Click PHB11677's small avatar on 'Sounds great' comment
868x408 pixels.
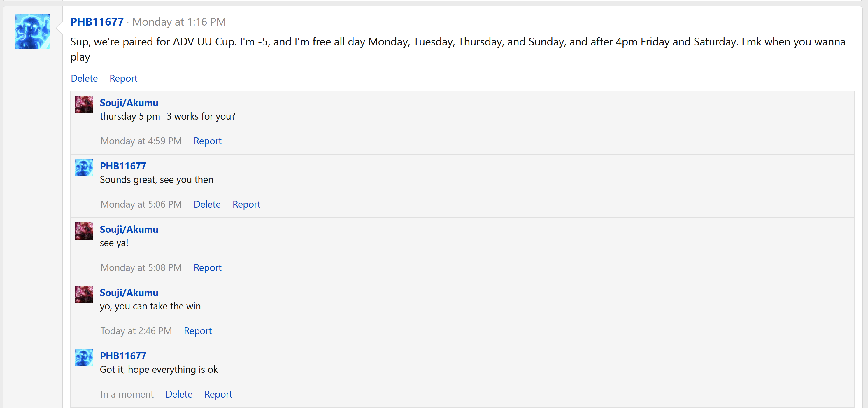(84, 168)
